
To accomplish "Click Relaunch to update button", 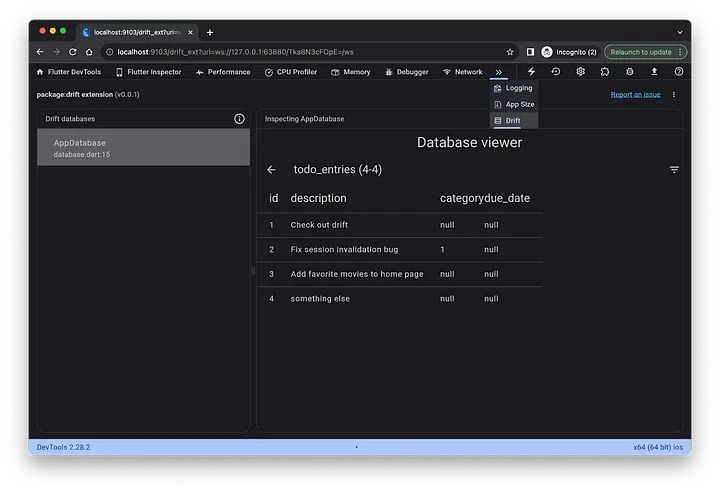I will pyautogui.click(x=645, y=52).
